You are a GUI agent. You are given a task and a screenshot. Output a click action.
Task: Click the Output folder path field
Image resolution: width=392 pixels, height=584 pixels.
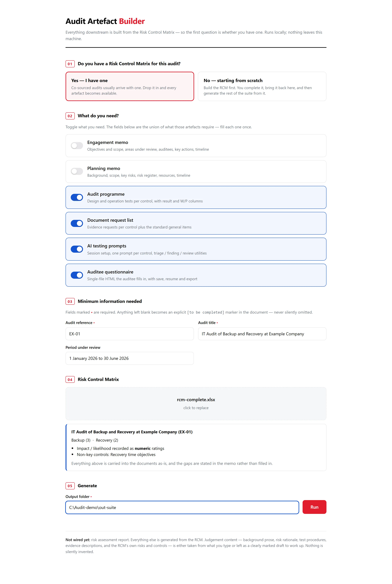pos(182,507)
